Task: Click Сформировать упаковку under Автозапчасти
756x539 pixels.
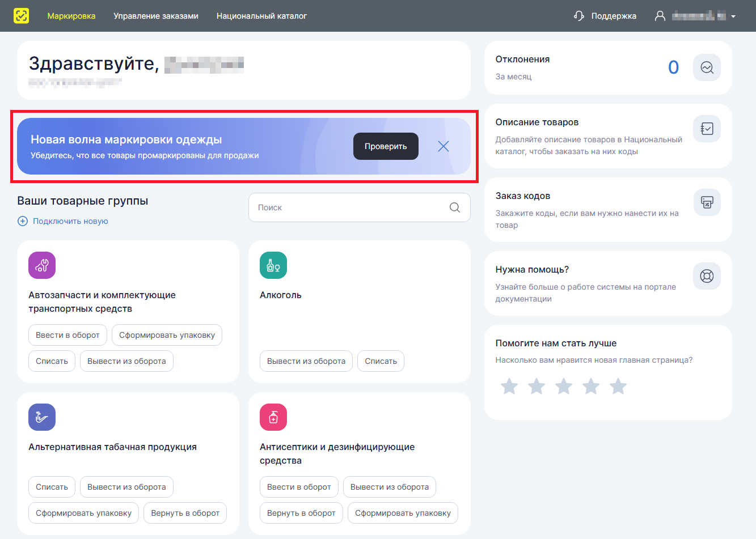Action: click(x=167, y=335)
